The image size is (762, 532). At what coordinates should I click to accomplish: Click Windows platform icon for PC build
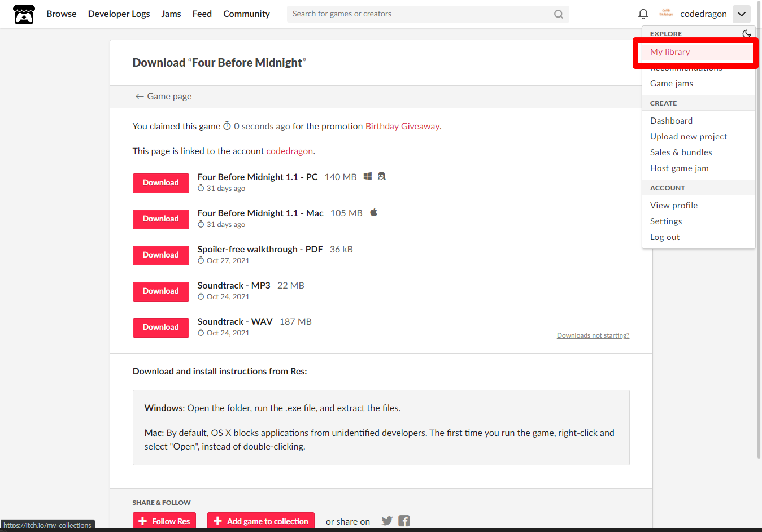click(x=368, y=176)
